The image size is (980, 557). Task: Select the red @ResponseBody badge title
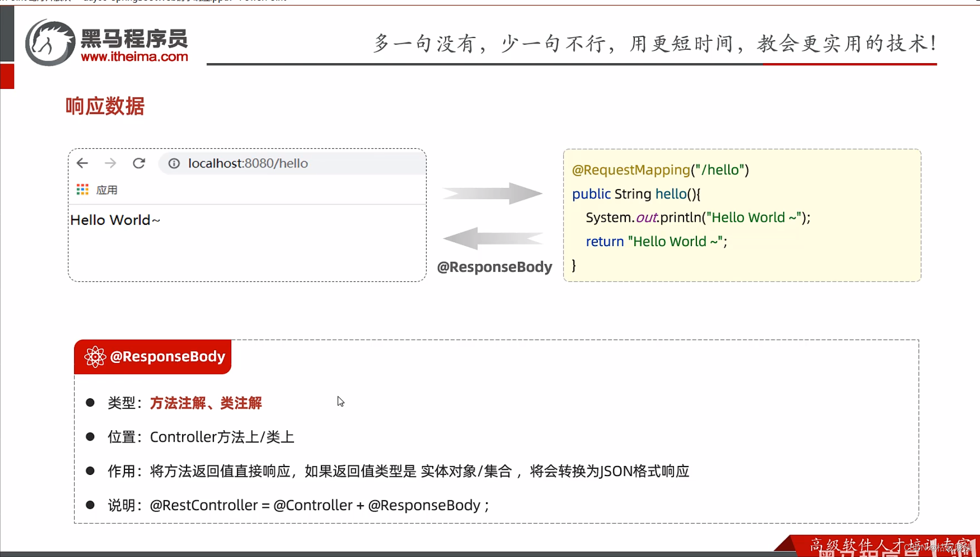pos(167,357)
